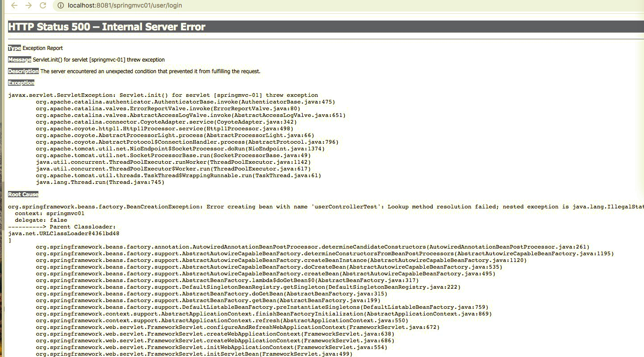Click the Root Cause section label
The height and width of the screenshot is (357, 644).
tap(23, 194)
